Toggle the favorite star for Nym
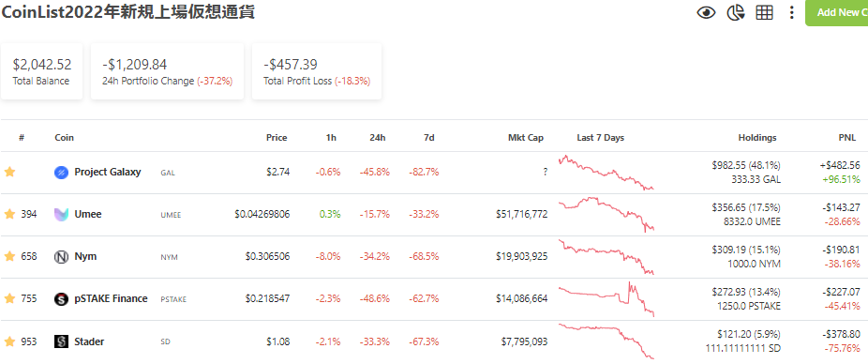This screenshot has width=868, height=364. (9, 256)
